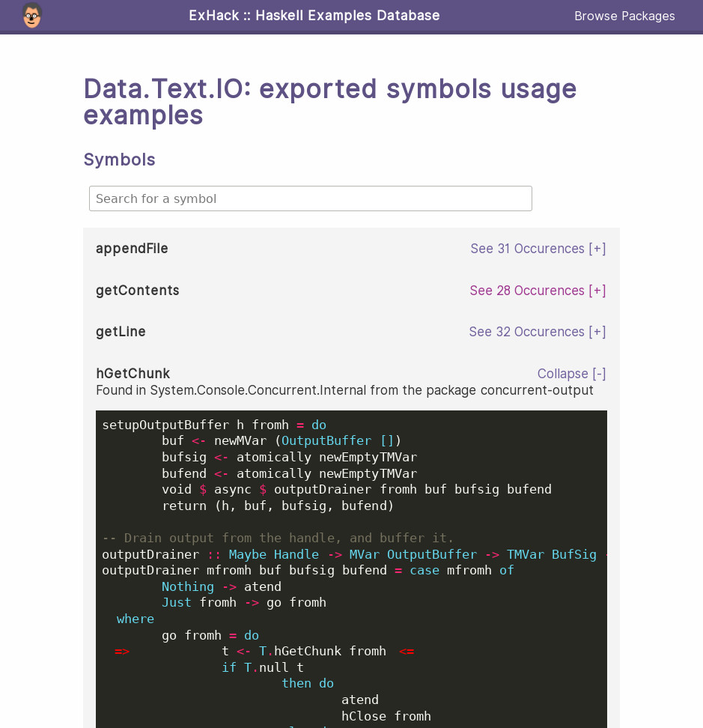Click the 'return (h, buf, bufsig, bufend)' line
Viewport: 703px width, 728px height.
point(278,506)
